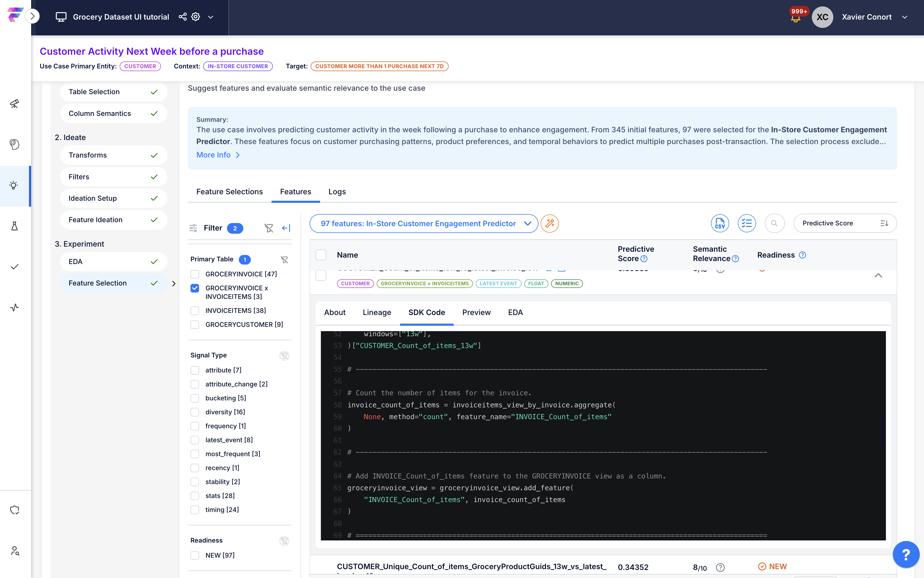
Task: Open the Feature Ideation step
Action: click(x=113, y=220)
